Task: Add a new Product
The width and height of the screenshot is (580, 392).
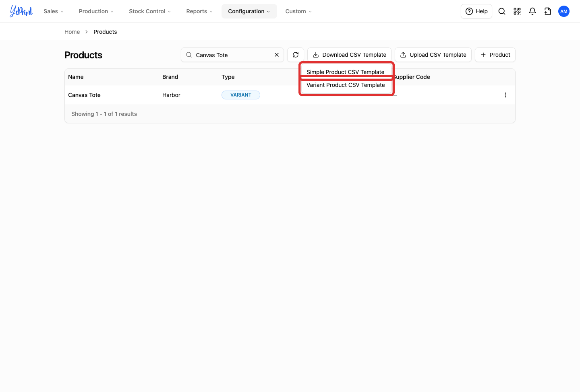Action: point(495,55)
